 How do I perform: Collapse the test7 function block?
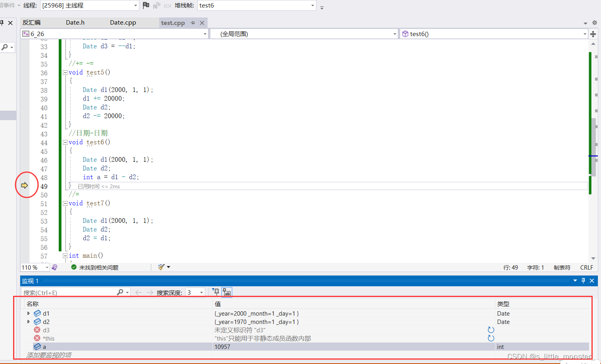pyautogui.click(x=65, y=203)
